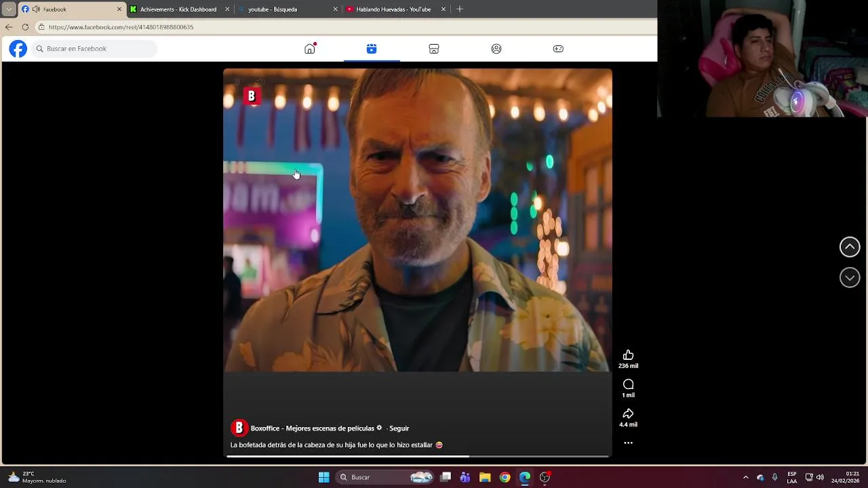Open the Windows Start menu

pos(324,477)
